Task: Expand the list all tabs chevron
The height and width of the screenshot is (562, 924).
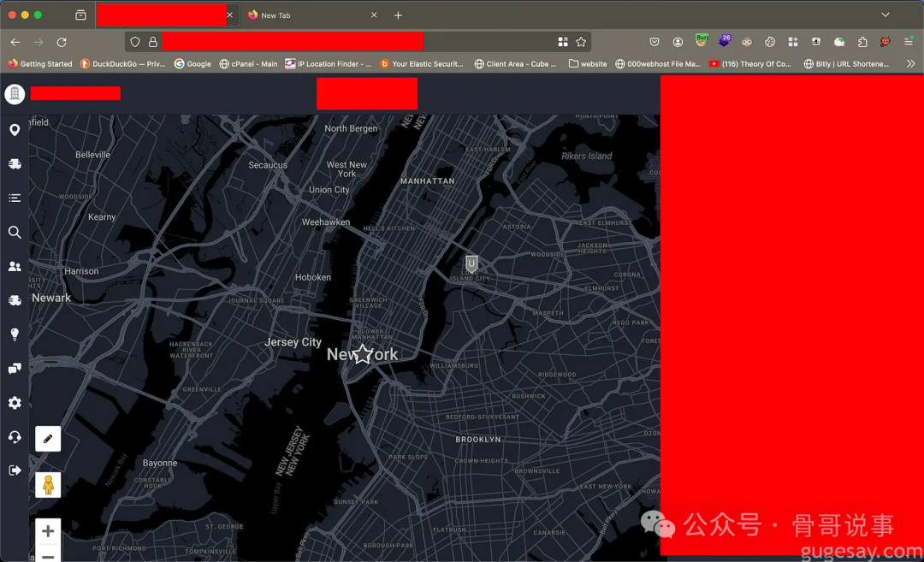Action: (x=885, y=15)
